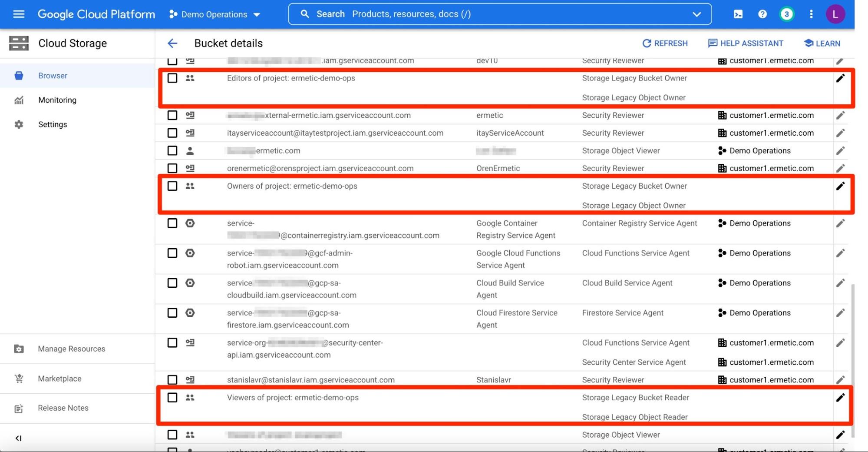Edit Owners of project ermetic-demo-ops permissions
The image size is (868, 452).
(840, 186)
